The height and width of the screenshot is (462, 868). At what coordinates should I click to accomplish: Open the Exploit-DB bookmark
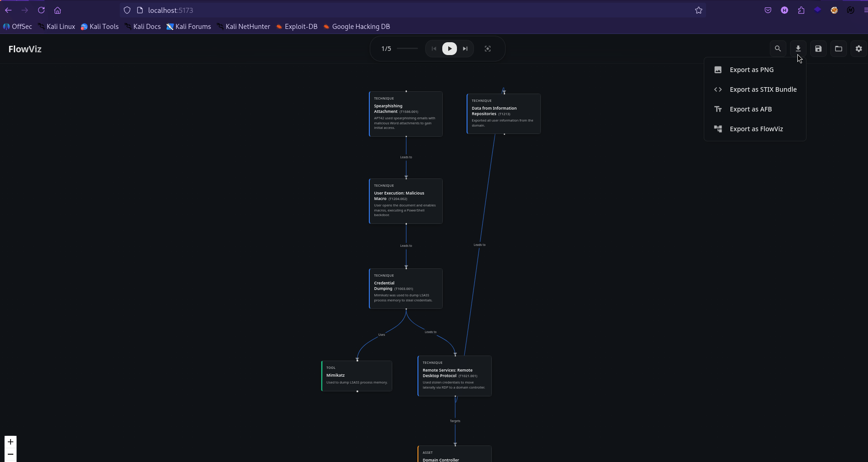tap(296, 27)
